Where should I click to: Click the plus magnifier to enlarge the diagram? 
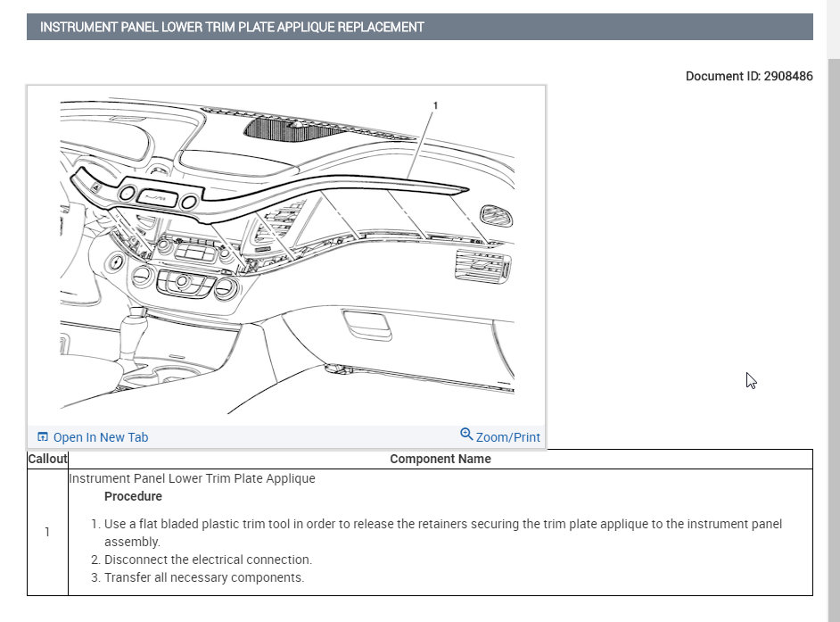467,434
